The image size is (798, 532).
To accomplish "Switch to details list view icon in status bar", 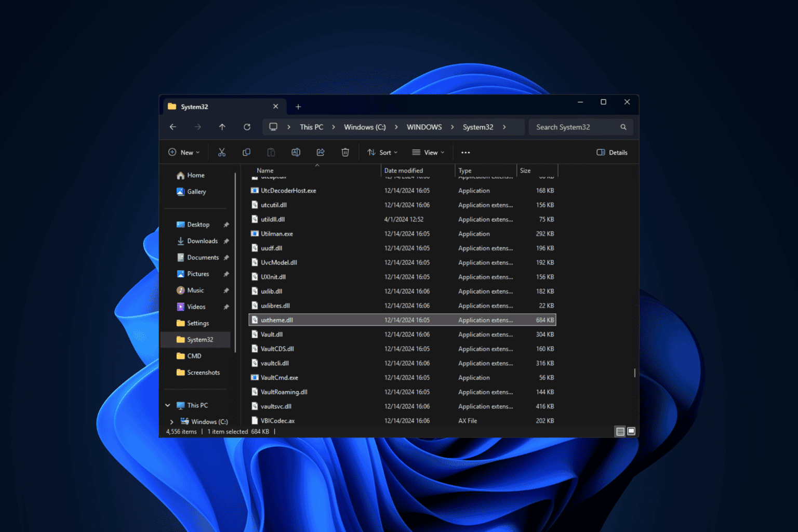I will pyautogui.click(x=620, y=431).
